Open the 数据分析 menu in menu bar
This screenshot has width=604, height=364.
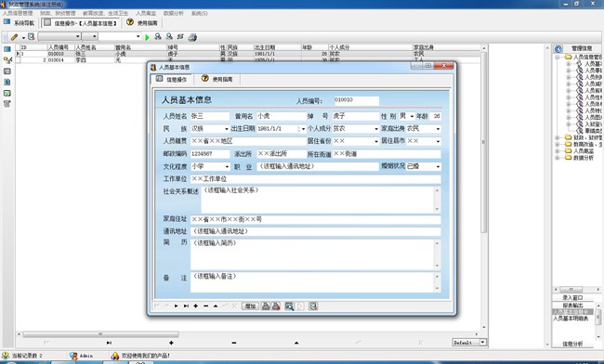click(x=174, y=13)
